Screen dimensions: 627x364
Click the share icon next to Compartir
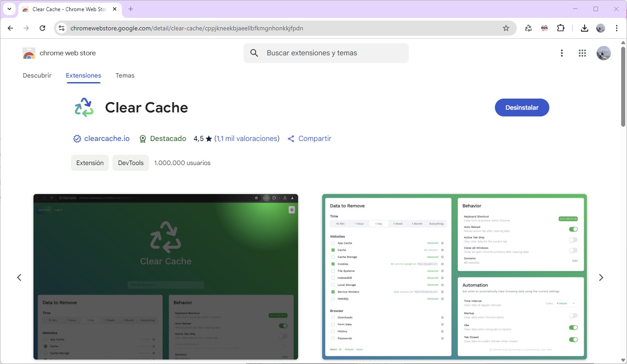(x=291, y=139)
